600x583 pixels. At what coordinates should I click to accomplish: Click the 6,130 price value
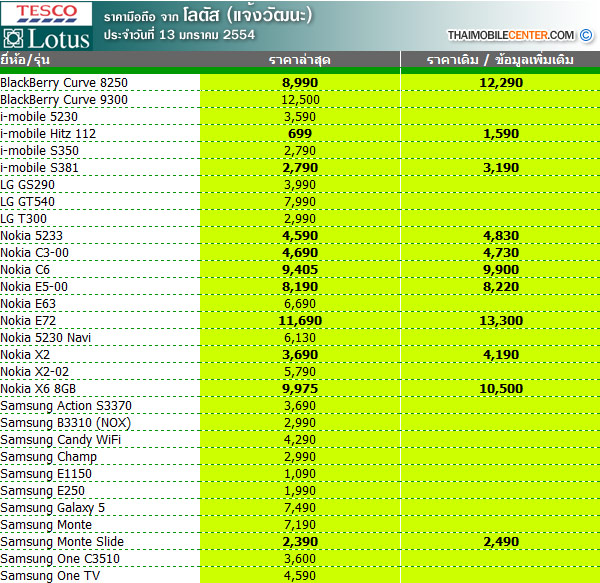coord(300,338)
